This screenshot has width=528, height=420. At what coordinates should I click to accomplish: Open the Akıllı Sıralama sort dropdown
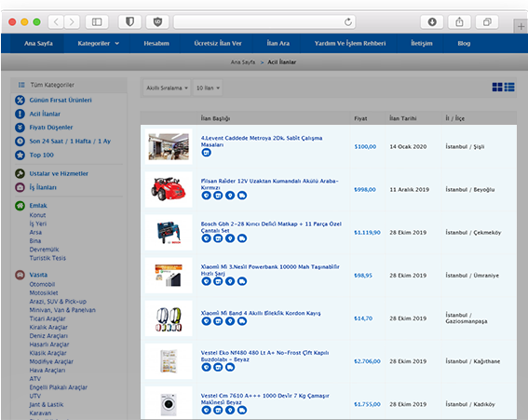[x=167, y=88]
